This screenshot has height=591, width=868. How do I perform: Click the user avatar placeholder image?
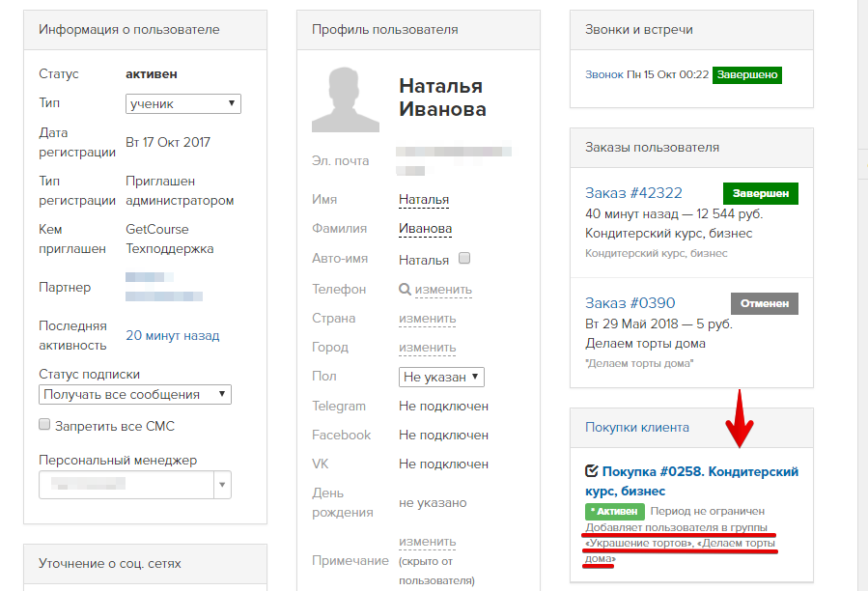coord(346,99)
